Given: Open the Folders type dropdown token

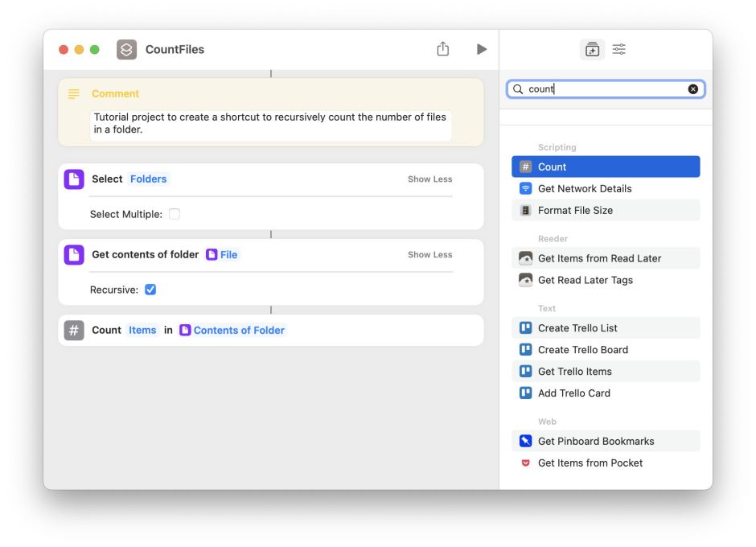Looking at the screenshot, I should tap(148, 179).
